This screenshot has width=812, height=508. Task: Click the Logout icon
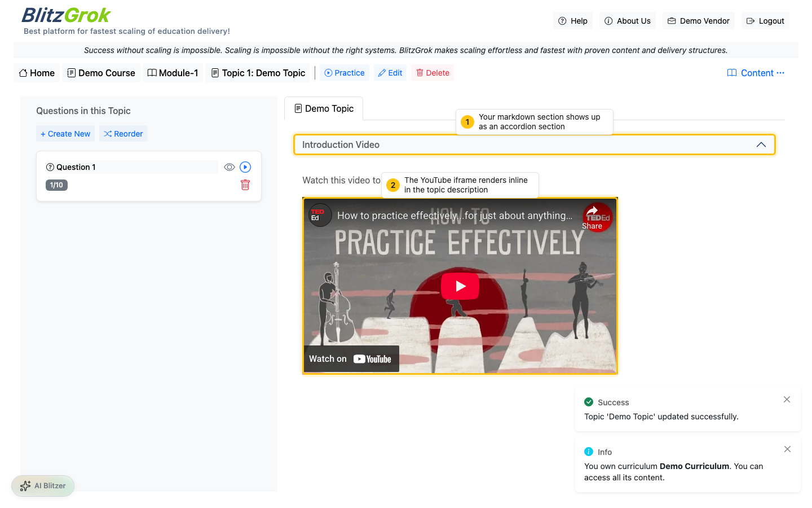(x=751, y=20)
